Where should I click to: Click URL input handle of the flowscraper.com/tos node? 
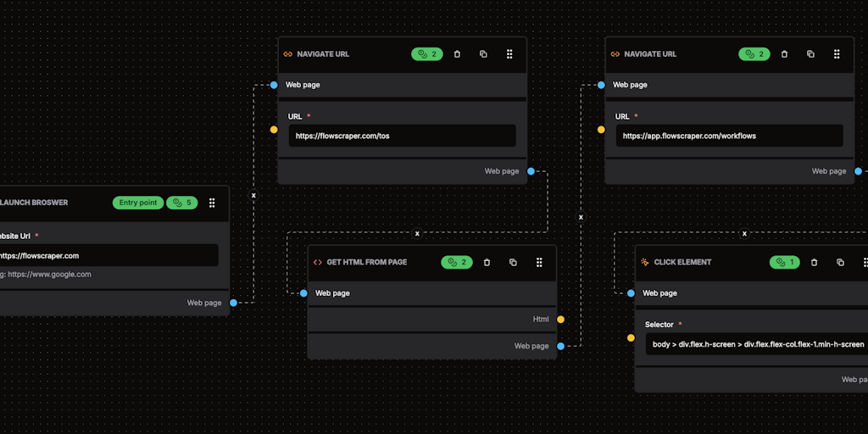click(274, 130)
